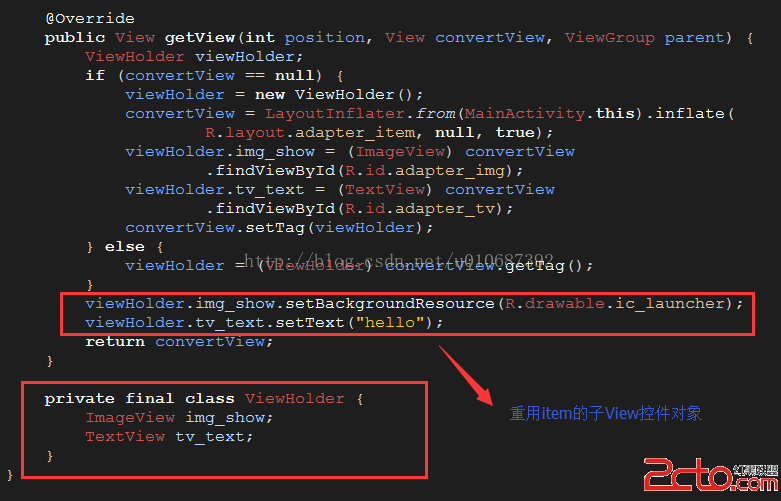Click the 'public' keyword before getView
This screenshot has height=501, width=781.
tap(75, 38)
